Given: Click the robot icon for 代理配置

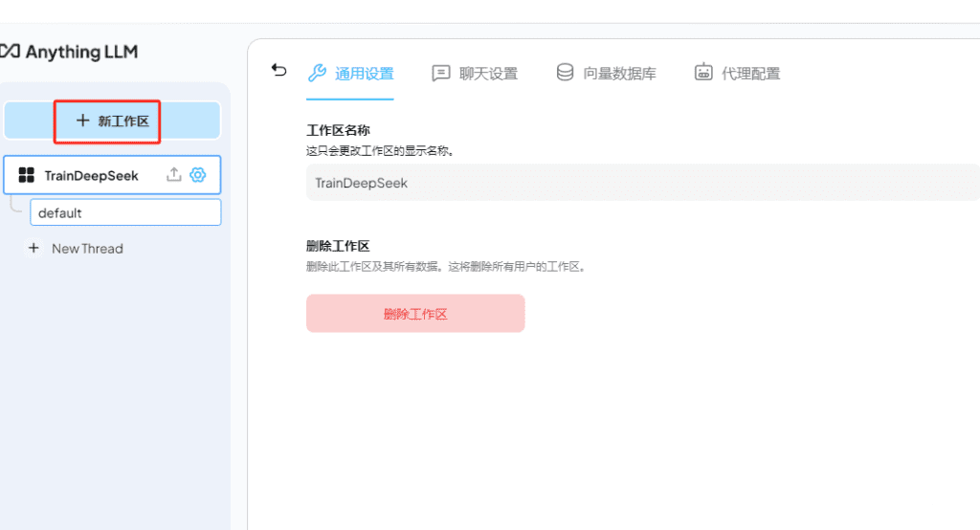Looking at the screenshot, I should (x=703, y=73).
